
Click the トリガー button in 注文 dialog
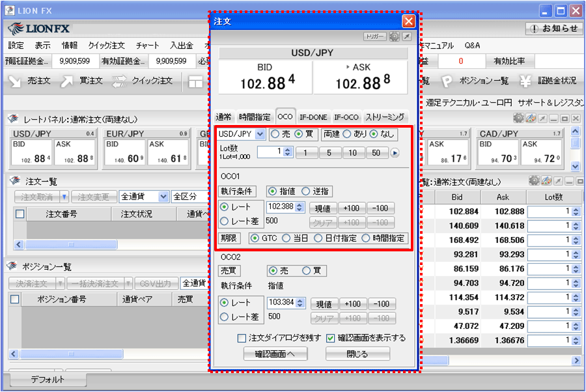pyautogui.click(x=374, y=36)
